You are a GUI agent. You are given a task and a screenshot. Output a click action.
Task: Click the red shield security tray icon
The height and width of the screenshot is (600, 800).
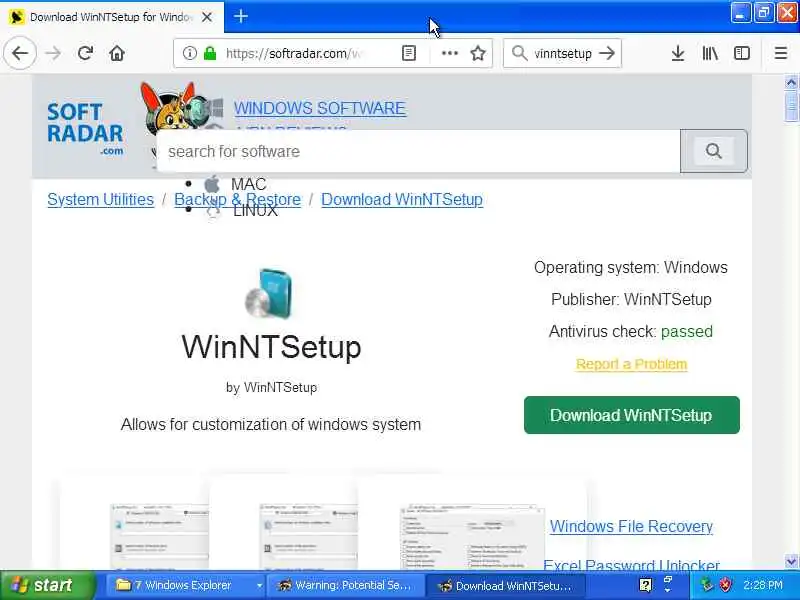tap(725, 585)
